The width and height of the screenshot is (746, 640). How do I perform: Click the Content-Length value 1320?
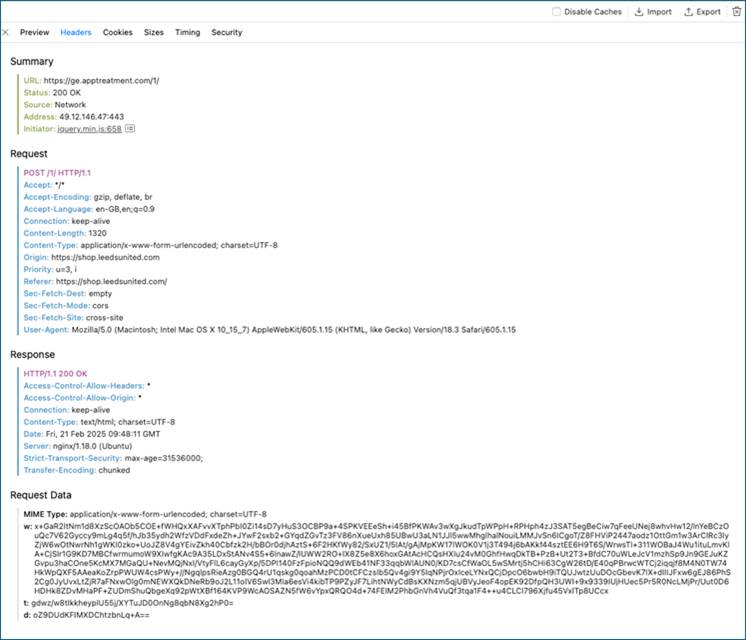tap(98, 233)
